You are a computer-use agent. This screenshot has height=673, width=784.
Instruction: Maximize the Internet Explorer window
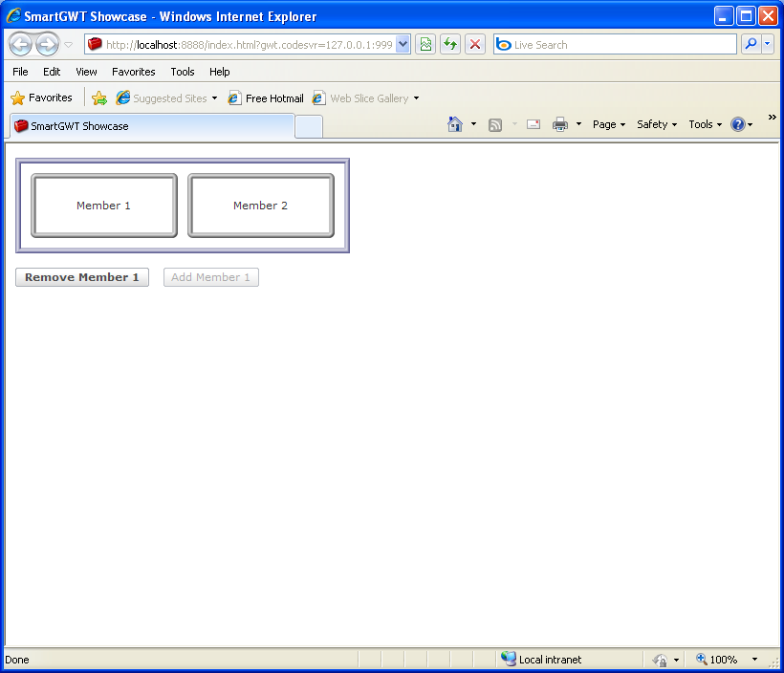(746, 16)
